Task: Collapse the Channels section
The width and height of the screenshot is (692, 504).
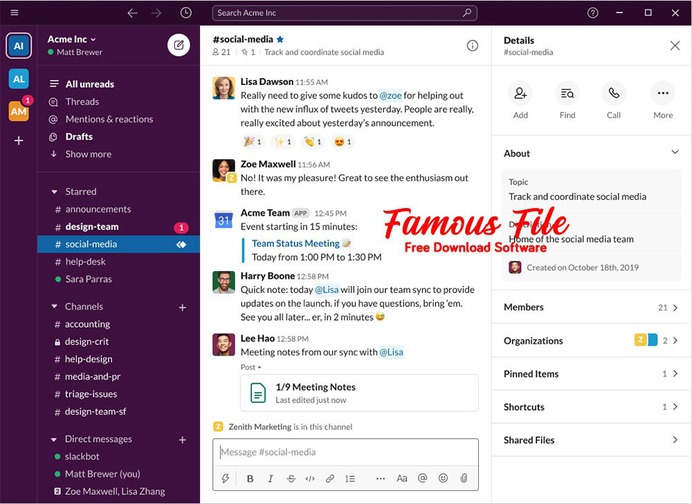Action: [x=54, y=306]
